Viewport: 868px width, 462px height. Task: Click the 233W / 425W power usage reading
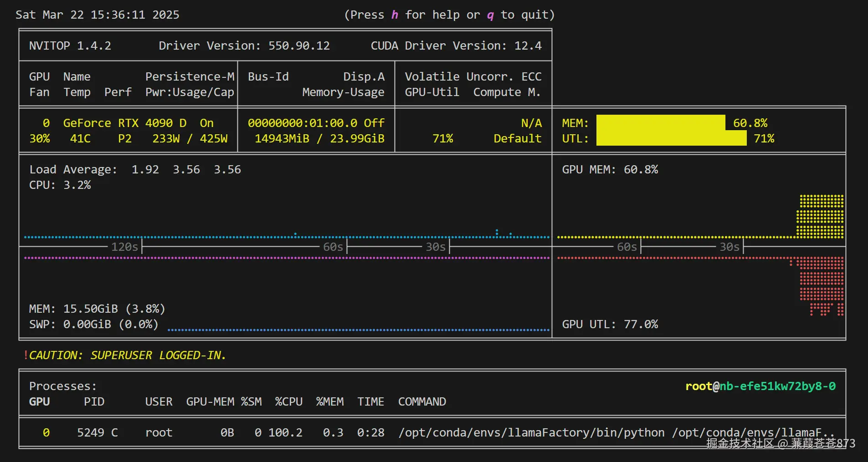click(x=190, y=138)
